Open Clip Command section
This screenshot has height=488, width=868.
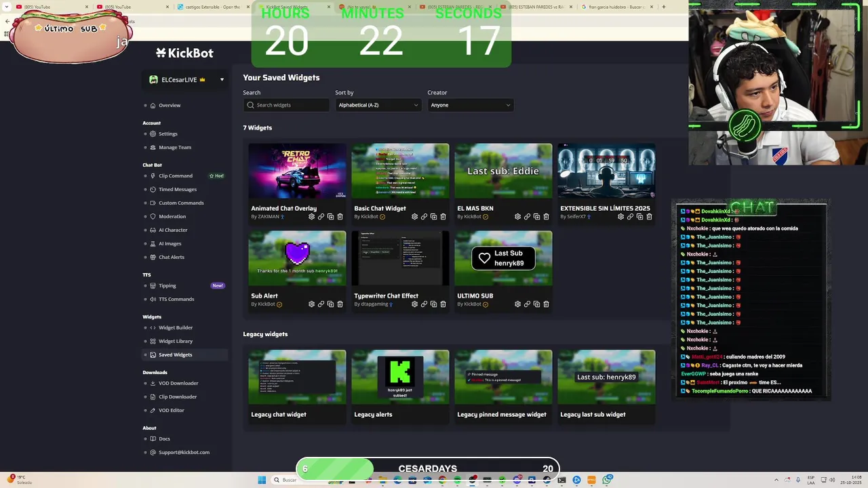point(176,176)
